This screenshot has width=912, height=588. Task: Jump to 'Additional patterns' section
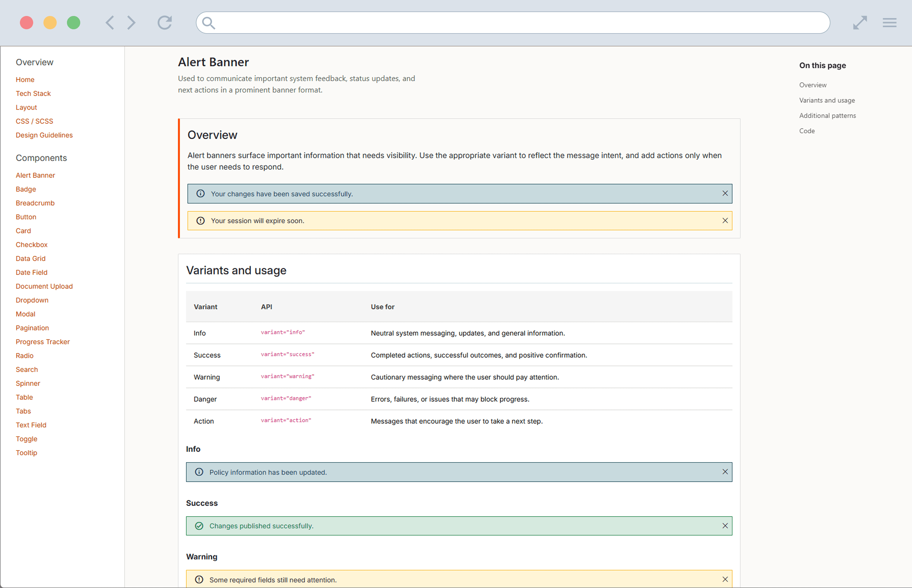tap(828, 115)
